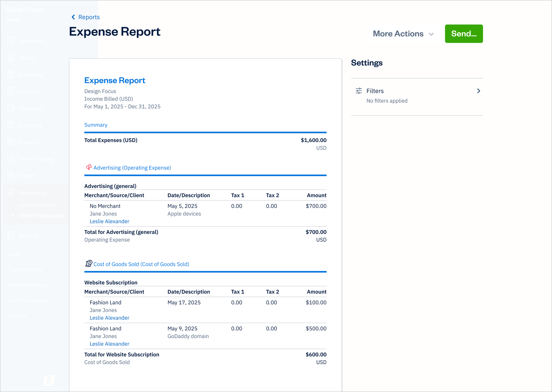
Task: Click the megaphone icon next to Advertising
Action: (89, 167)
